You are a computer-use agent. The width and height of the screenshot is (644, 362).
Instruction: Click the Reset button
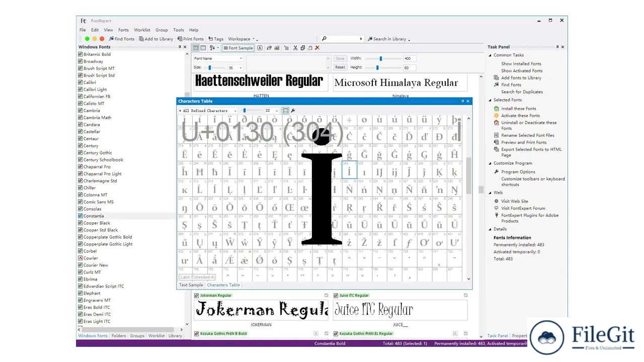pyautogui.click(x=340, y=67)
